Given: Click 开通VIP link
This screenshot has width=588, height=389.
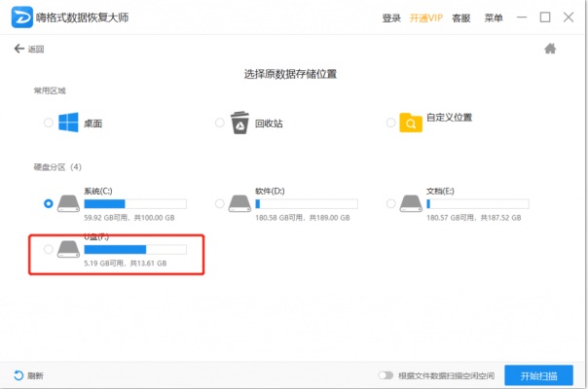Looking at the screenshot, I should pyautogui.click(x=425, y=18).
